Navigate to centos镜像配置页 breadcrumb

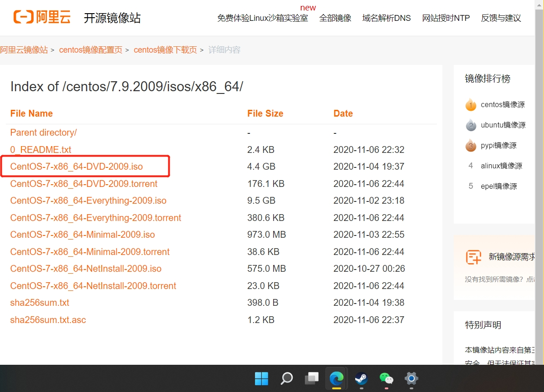91,50
